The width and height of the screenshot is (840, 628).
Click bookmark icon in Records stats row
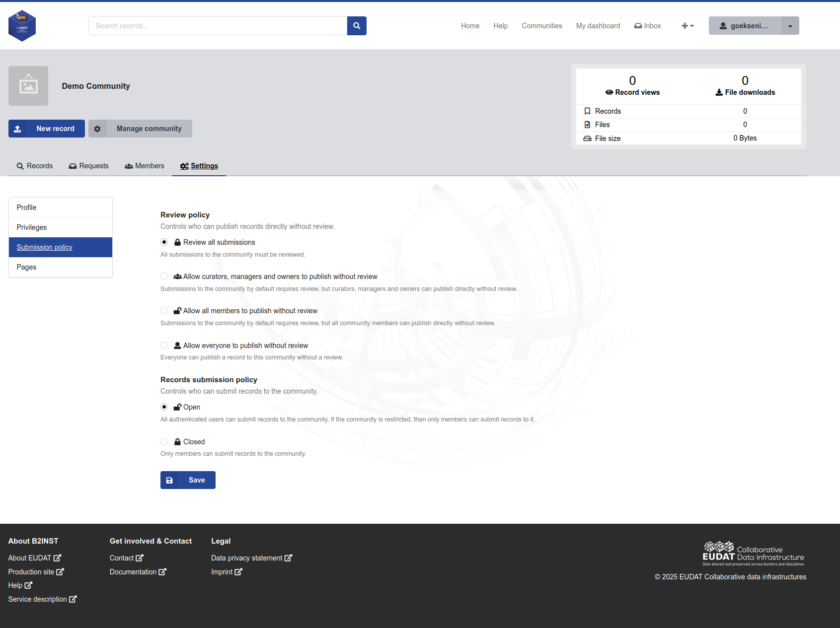pyautogui.click(x=587, y=111)
